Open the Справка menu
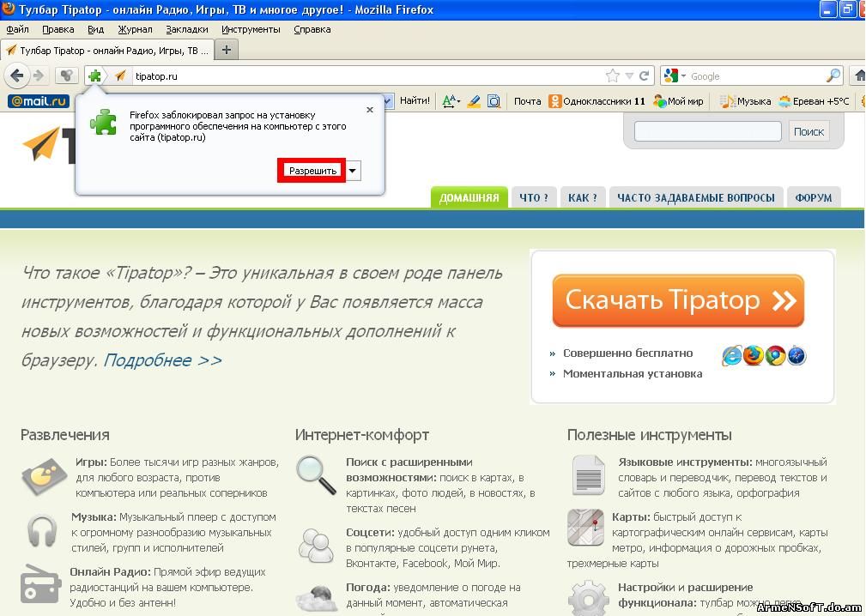This screenshot has height=616, width=866. coord(312,29)
